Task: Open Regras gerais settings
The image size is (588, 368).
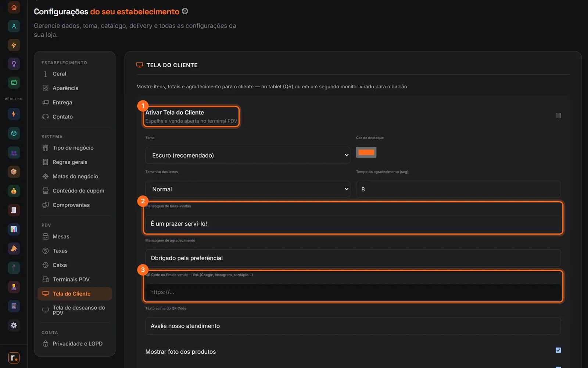Action: [x=75, y=162]
